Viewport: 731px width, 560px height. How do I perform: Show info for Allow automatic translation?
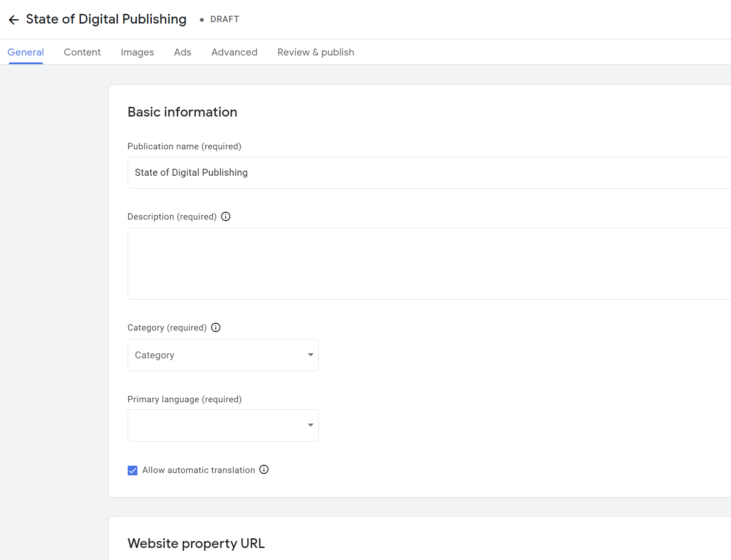264,469
